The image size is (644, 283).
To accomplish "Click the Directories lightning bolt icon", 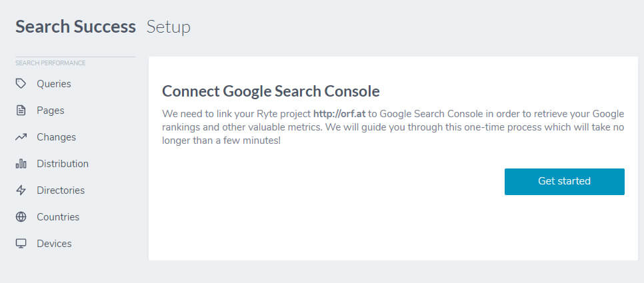I will click(x=21, y=190).
